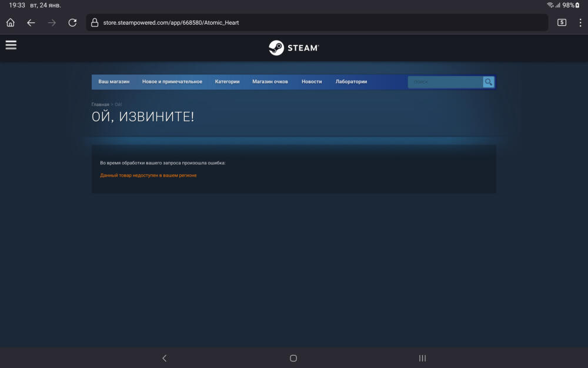588x368 pixels.
Task: Select the address bar URL field
Action: coord(318,22)
